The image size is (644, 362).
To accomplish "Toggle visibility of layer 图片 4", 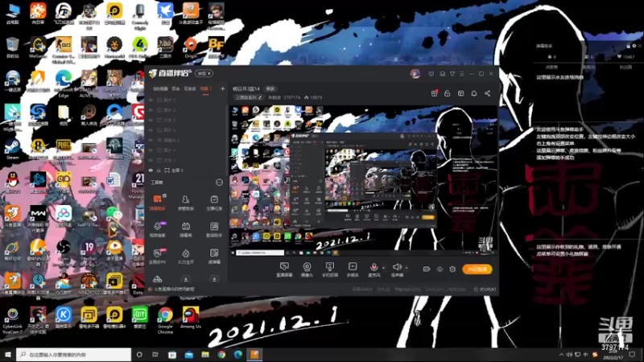I will 151,110.
